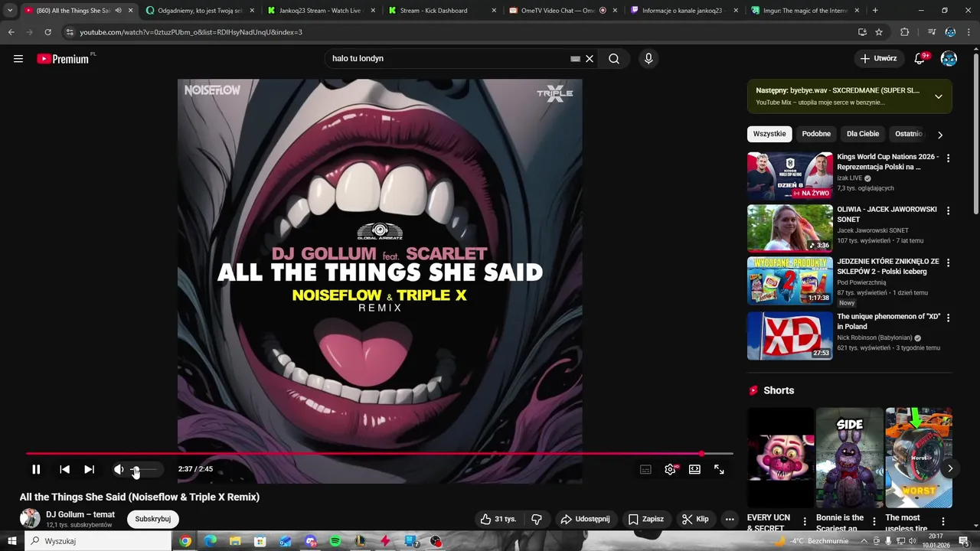This screenshot has height=551, width=980.
Task: Open the Chrome extensions puzzle icon
Action: 905,32
